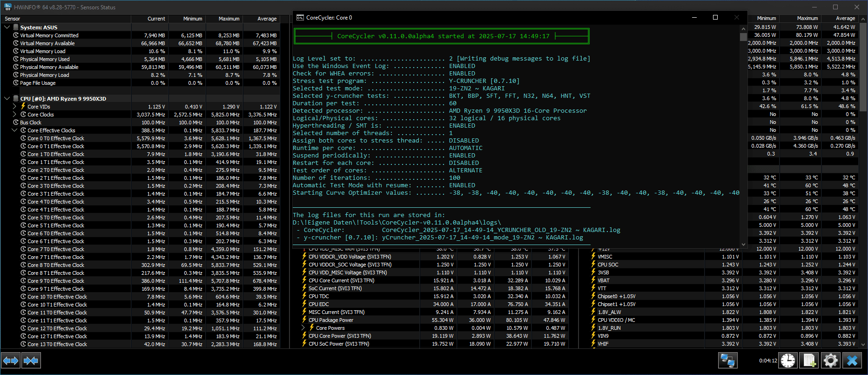Click the icon beside Virtual Memory Committed
Viewport: 868px width, 375px height.
click(x=16, y=35)
